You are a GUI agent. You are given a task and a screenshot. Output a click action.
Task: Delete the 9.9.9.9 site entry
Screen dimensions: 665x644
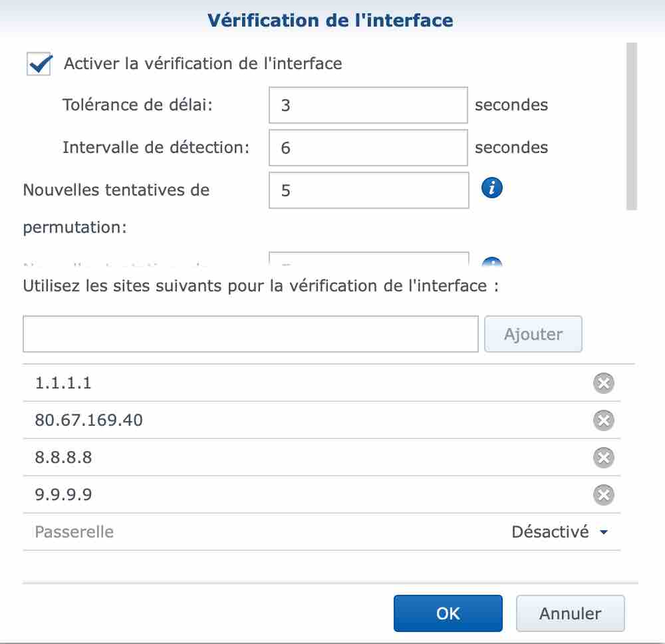click(603, 495)
